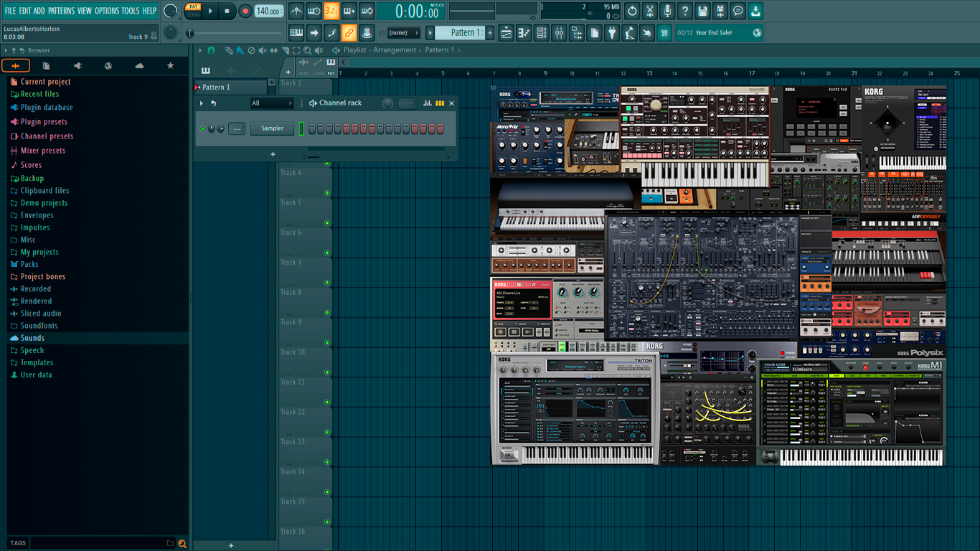The image size is (980, 551).
Task: Open the OPTIONS menu
Action: click(107, 11)
